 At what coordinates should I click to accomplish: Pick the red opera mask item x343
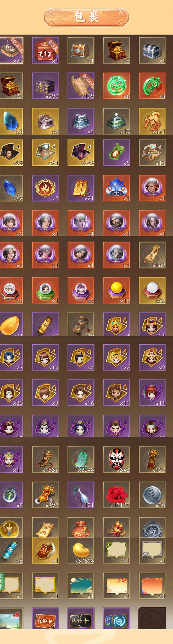(117, 460)
